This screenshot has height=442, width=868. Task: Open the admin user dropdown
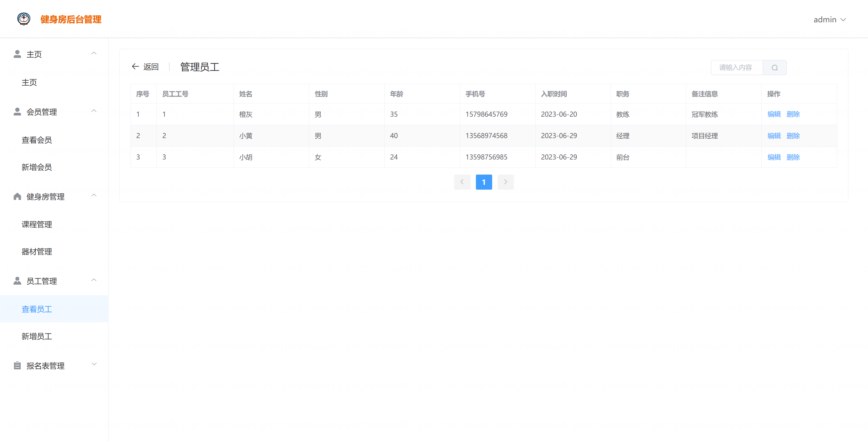click(829, 20)
